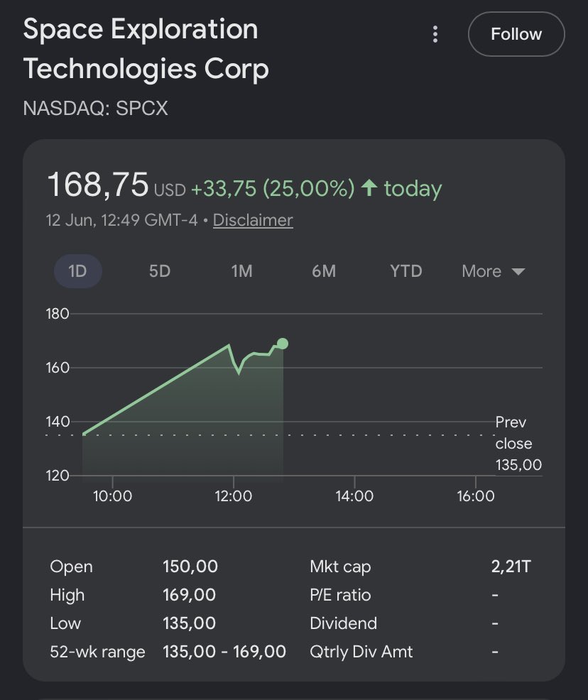Screen dimensions: 588x700
Task: Click the chart line peak near 12:00
Action: point(229,345)
